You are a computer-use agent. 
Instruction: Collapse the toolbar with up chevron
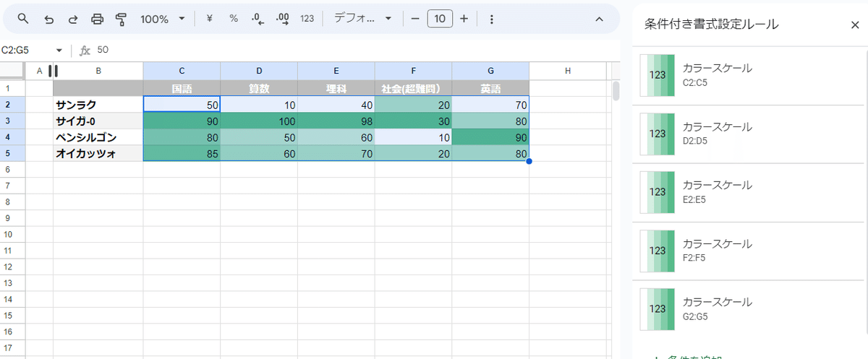[x=599, y=19]
